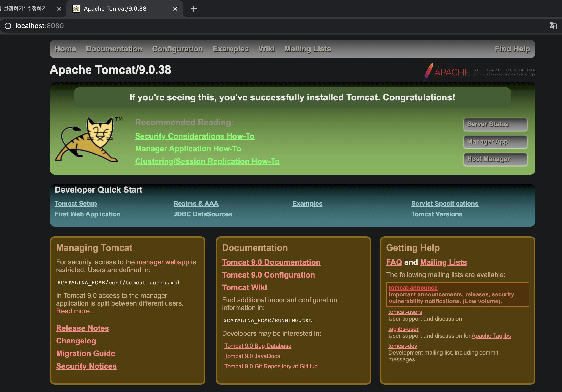Open a new browser tab with plus

click(193, 9)
